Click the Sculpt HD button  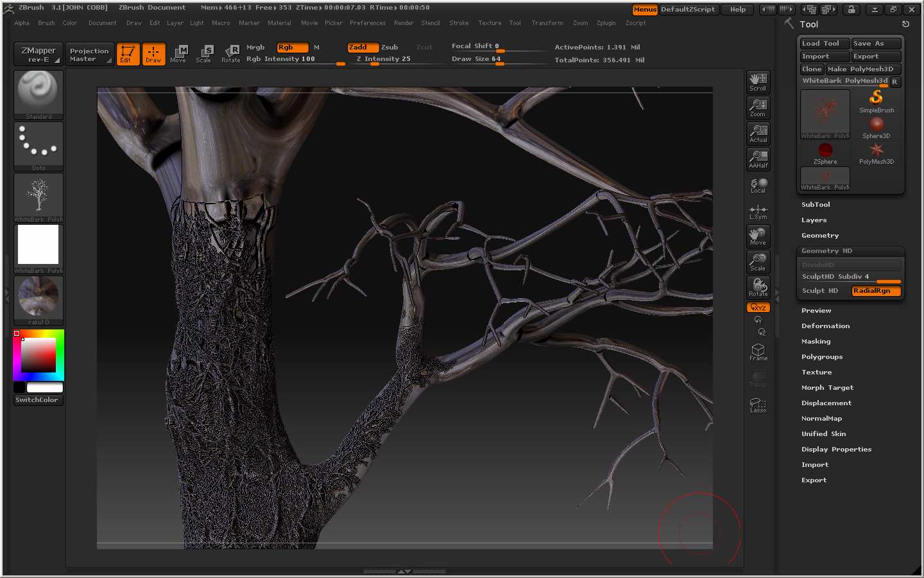[825, 291]
